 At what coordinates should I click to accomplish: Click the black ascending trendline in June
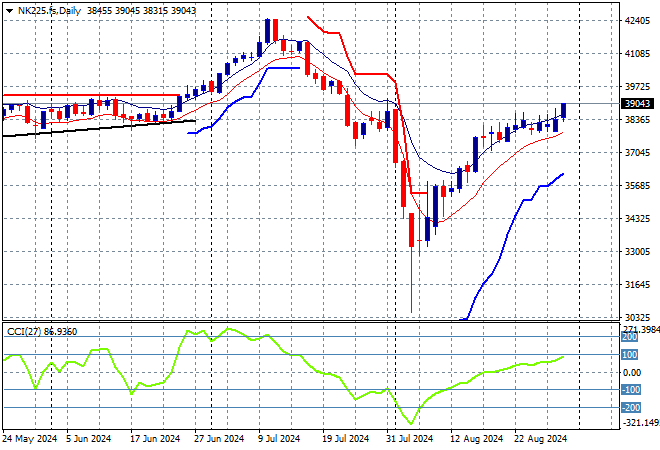[x=100, y=126]
